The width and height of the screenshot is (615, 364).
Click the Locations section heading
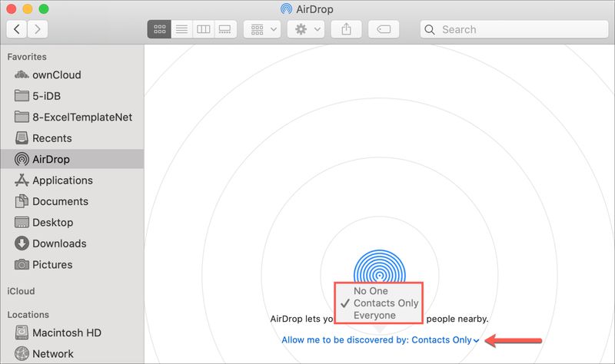tap(28, 315)
